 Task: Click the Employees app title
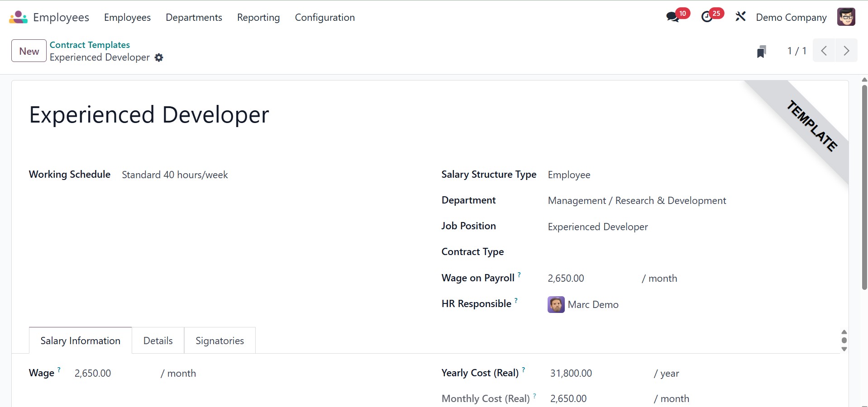point(61,17)
